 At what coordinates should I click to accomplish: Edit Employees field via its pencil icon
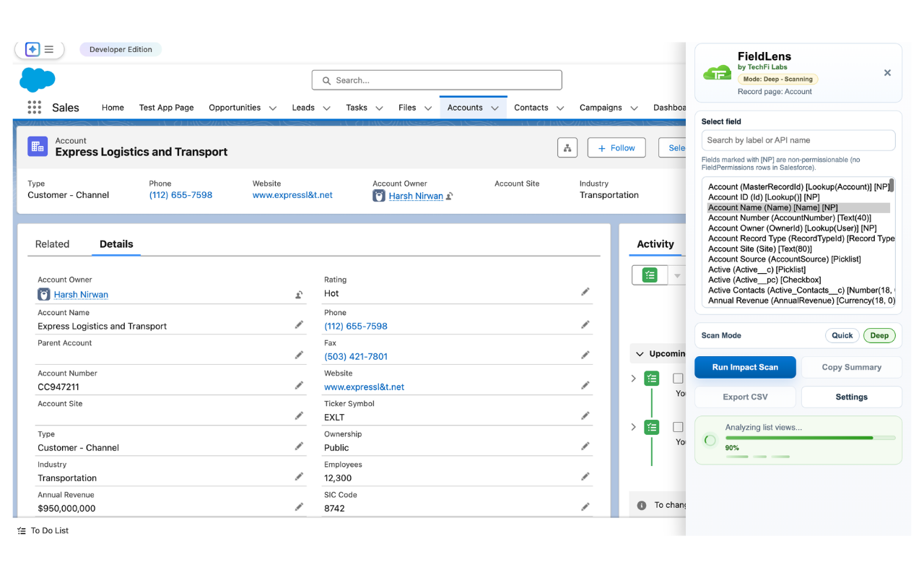pos(585,477)
